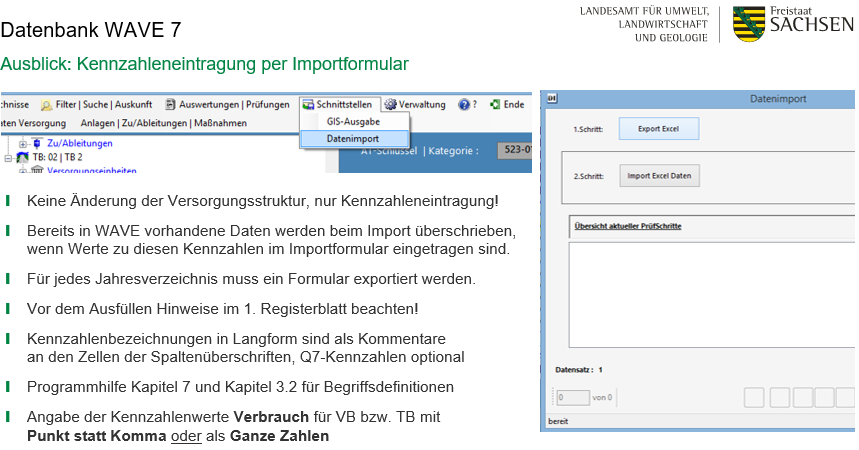Click inside the empty PrüfSchritte list box
The width and height of the screenshot is (859, 450).
(x=711, y=295)
